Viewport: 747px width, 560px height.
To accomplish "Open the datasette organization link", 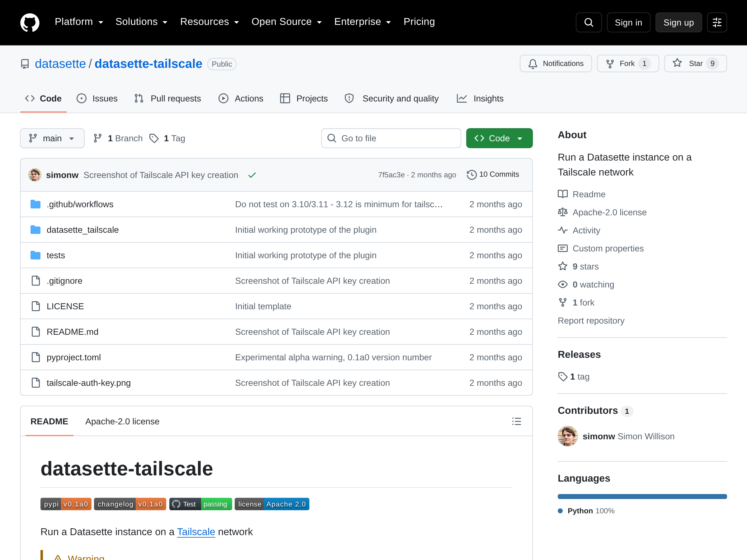I will click(60, 64).
